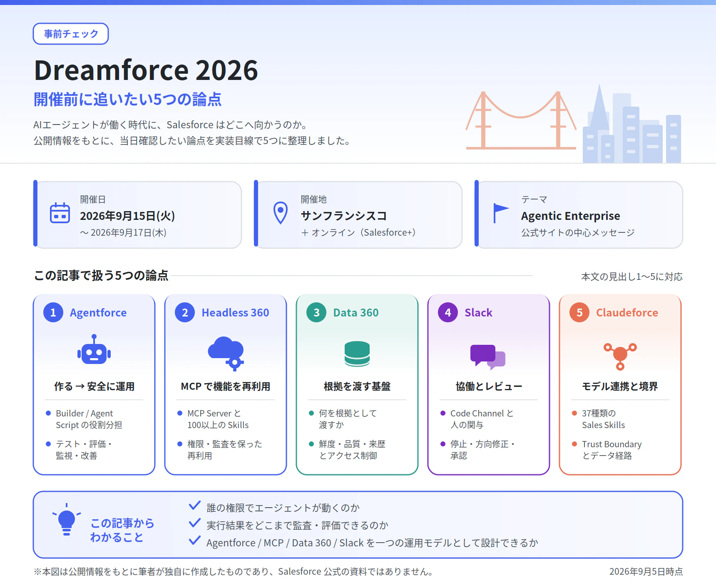Click the Golden Gate bridge illustration
This screenshot has height=588, width=716.
point(521,120)
